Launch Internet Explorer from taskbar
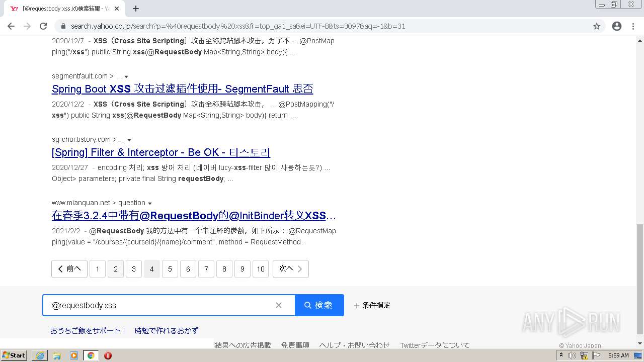Image resolution: width=644 pixels, height=362 pixels. click(40, 355)
